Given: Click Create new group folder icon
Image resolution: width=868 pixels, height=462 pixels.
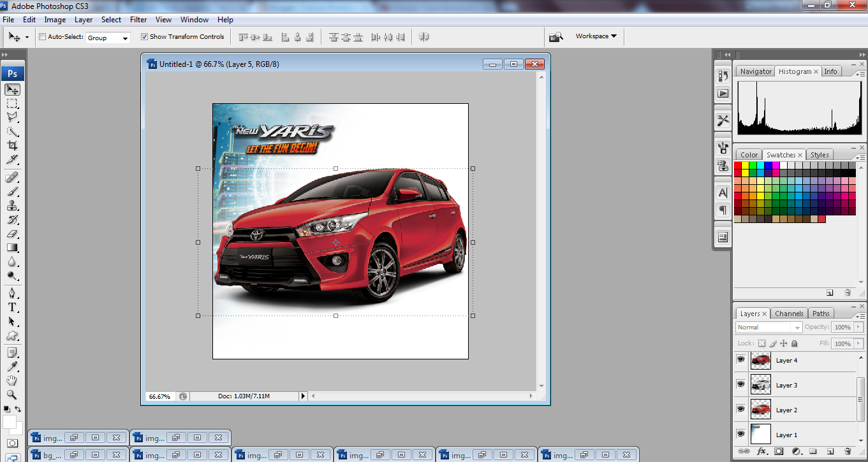Looking at the screenshot, I should pyautogui.click(x=813, y=451).
